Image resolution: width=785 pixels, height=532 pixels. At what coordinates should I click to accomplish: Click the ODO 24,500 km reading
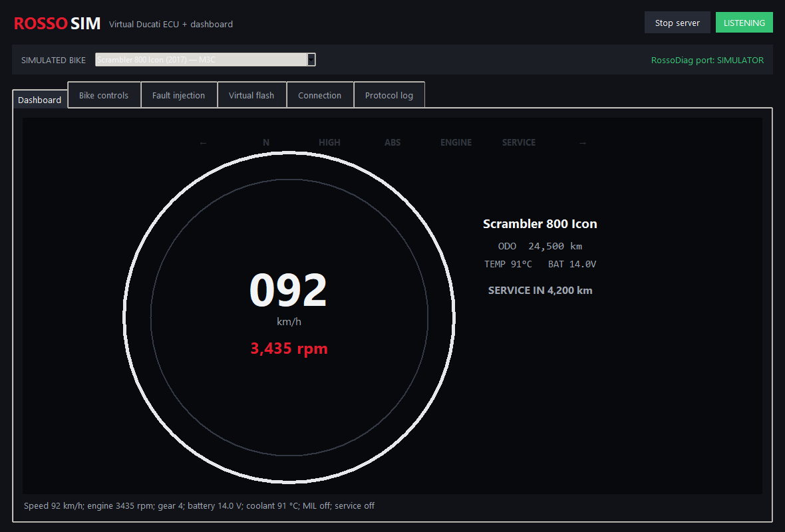tap(540, 246)
